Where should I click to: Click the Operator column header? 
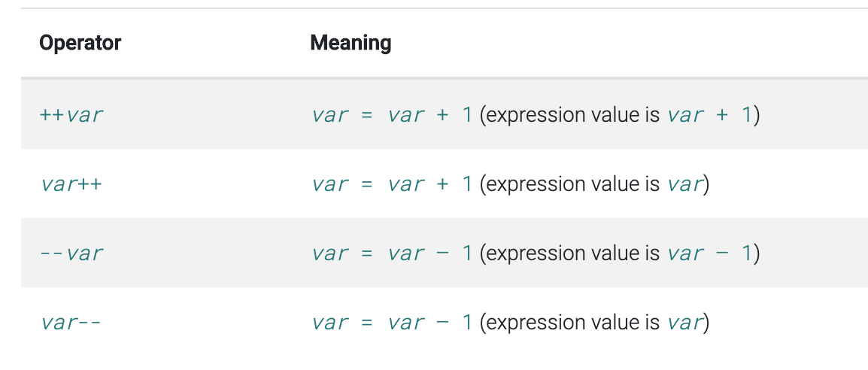(x=80, y=43)
